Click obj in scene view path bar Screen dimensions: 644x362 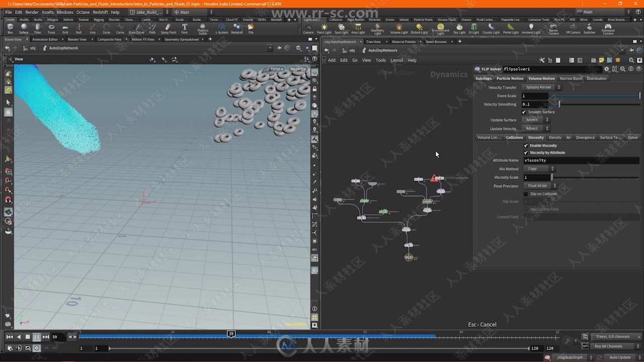tap(33, 48)
